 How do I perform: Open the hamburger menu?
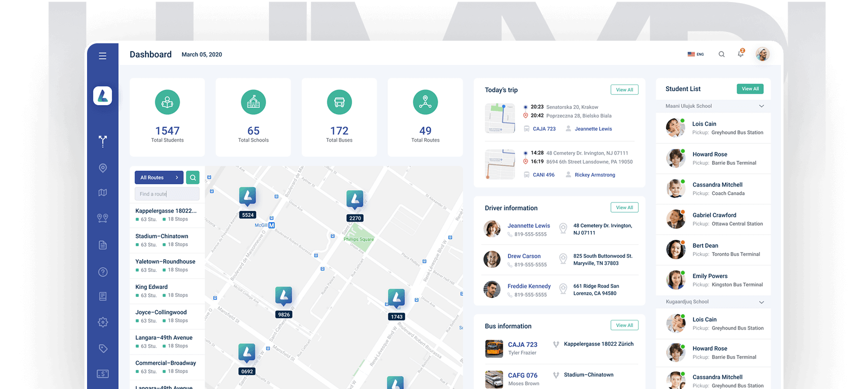[x=103, y=56]
